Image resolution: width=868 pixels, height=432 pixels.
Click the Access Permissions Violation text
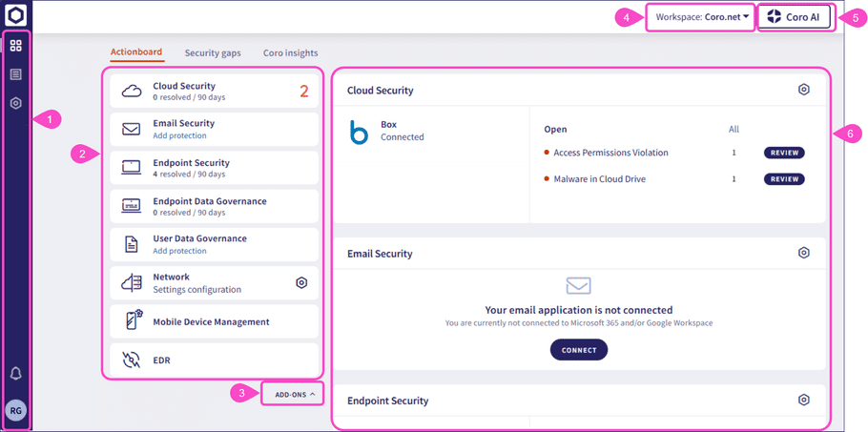610,153
